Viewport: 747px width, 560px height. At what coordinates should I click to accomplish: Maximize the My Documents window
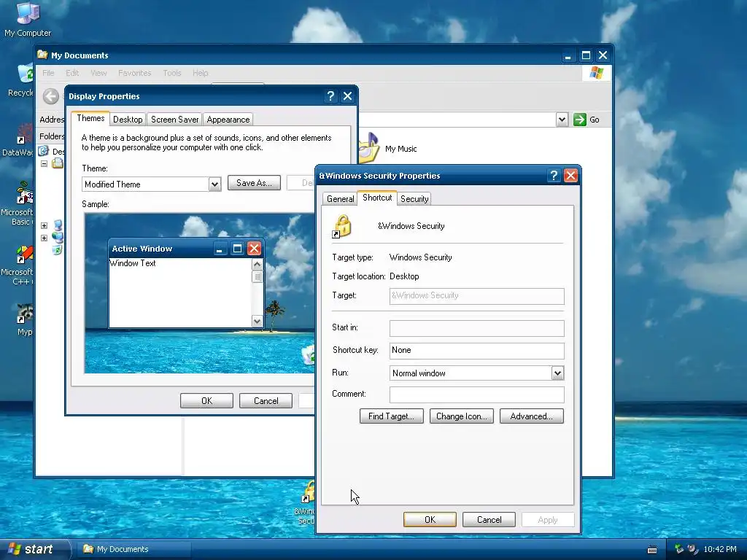[586, 55]
